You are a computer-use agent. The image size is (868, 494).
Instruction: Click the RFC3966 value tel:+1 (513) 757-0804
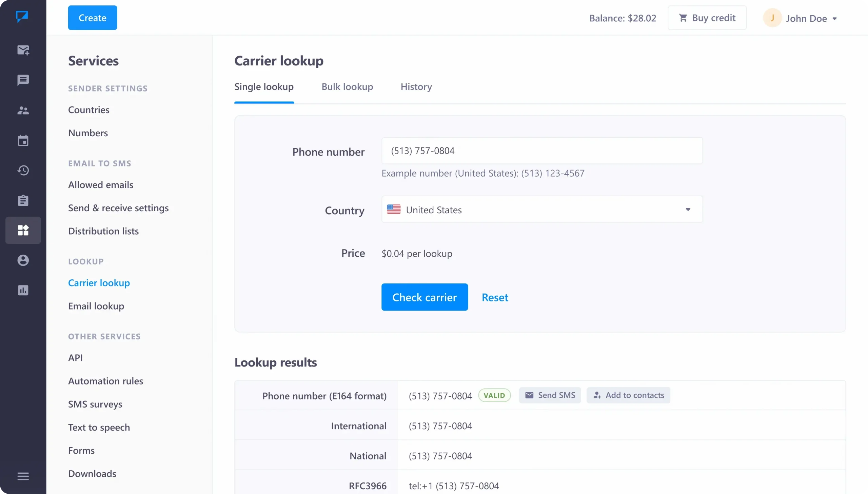click(454, 486)
